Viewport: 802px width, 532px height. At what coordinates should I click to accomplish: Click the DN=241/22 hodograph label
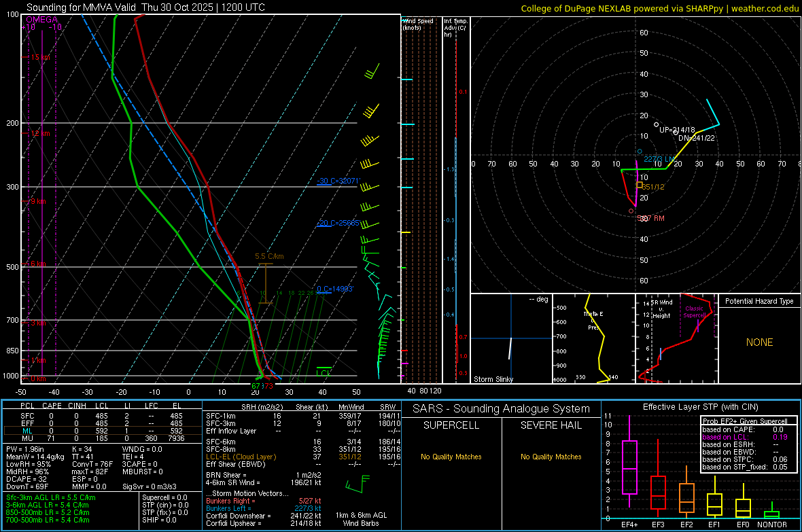coord(697,138)
